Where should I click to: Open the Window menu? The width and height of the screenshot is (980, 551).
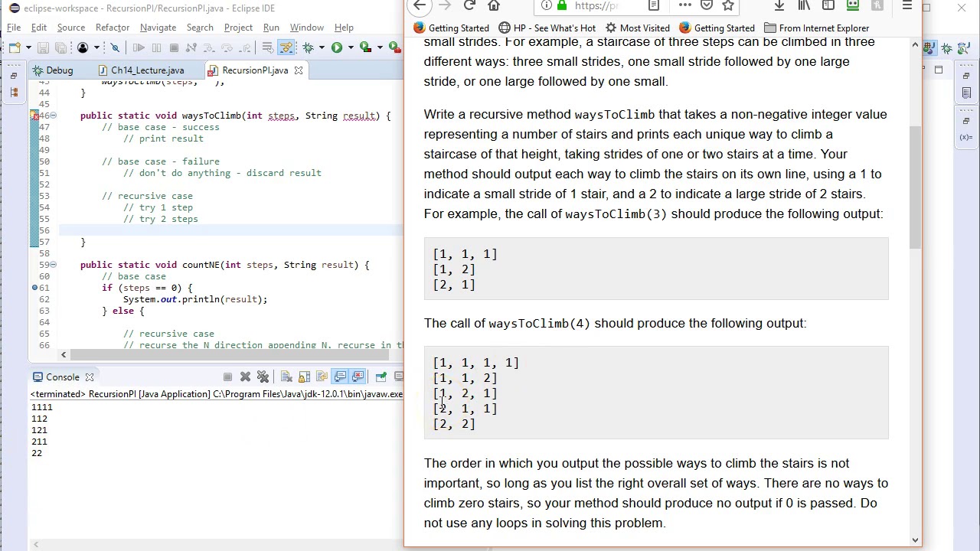(307, 28)
